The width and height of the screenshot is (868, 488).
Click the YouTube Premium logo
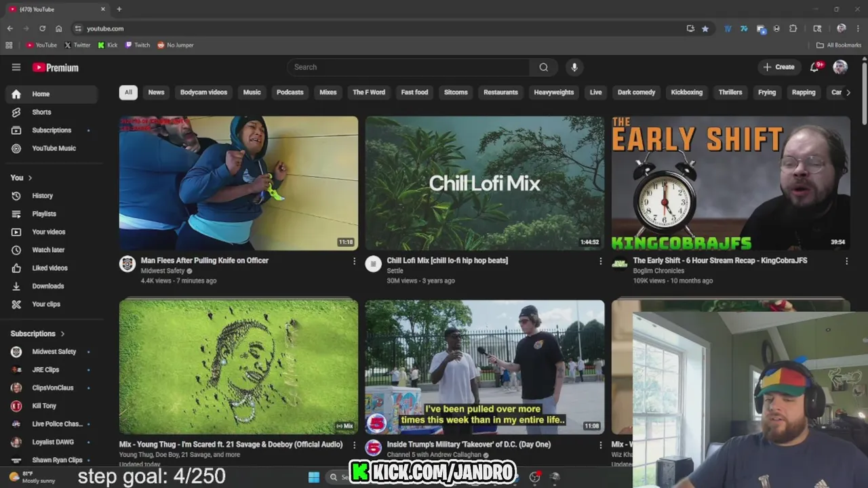tap(56, 67)
